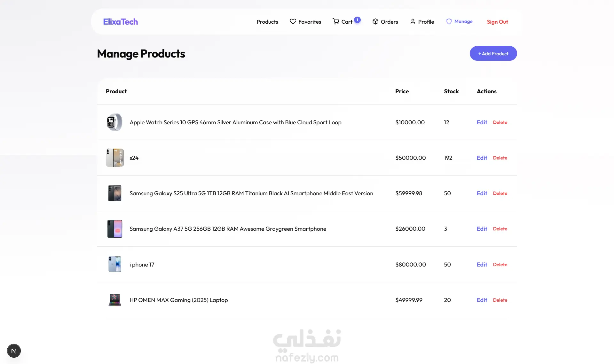The height and width of the screenshot is (364, 614).
Task: Edit the s24 product
Action: click(x=482, y=158)
